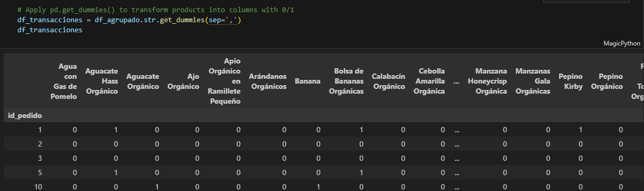Click the 0 under Pepino Orgánico in row 2
644x191 pixels.
[621, 143]
